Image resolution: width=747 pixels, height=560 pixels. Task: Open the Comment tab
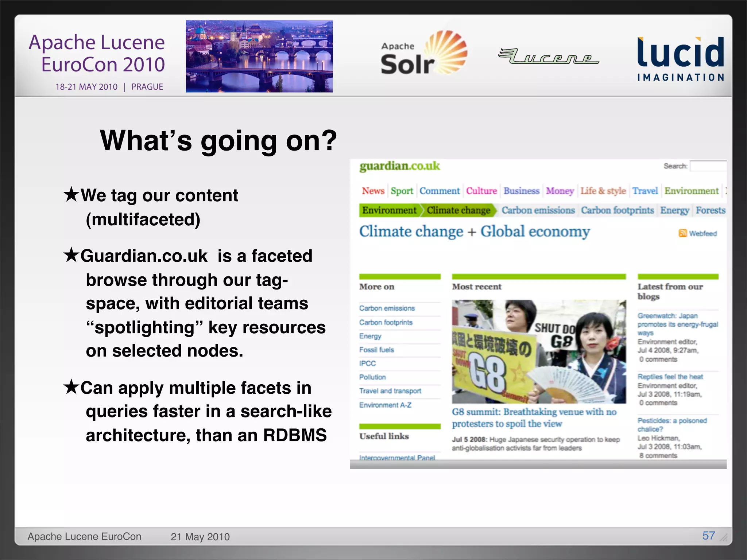point(440,191)
